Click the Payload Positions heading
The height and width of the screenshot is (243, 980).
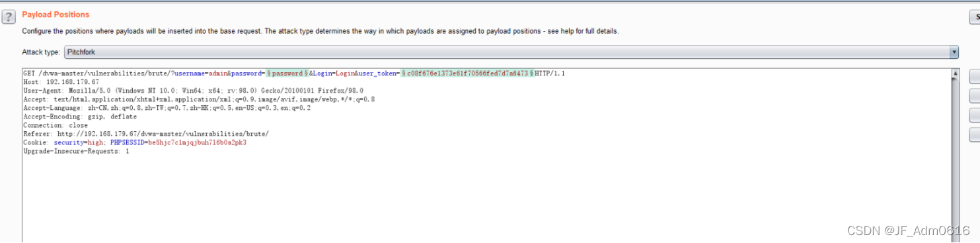(x=56, y=15)
